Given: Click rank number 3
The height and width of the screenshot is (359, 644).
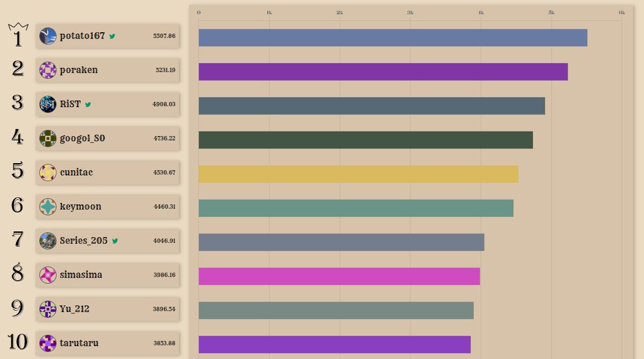Looking at the screenshot, I should click(x=18, y=102).
